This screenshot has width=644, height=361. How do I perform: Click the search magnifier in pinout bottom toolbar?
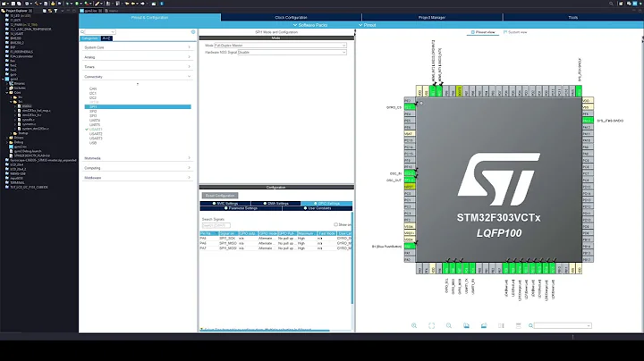[x=530, y=325]
